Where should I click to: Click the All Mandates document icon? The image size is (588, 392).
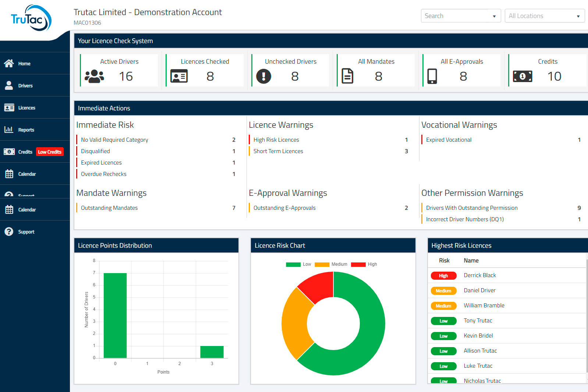(x=347, y=76)
